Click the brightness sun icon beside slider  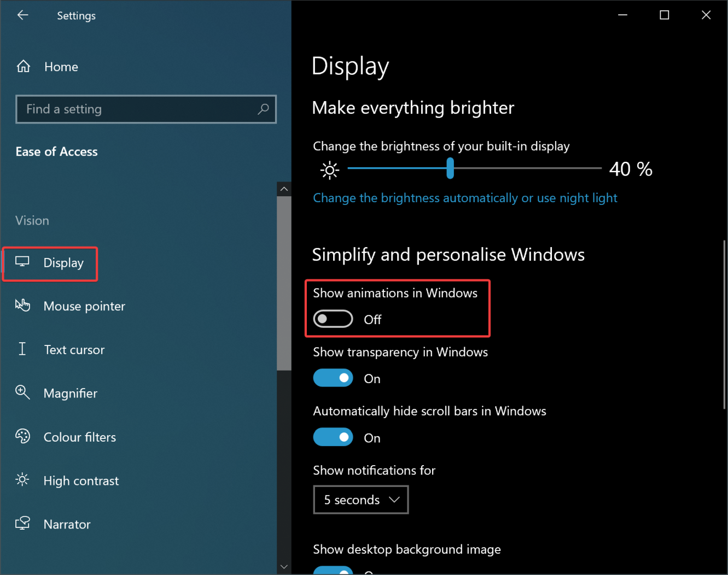pos(330,170)
